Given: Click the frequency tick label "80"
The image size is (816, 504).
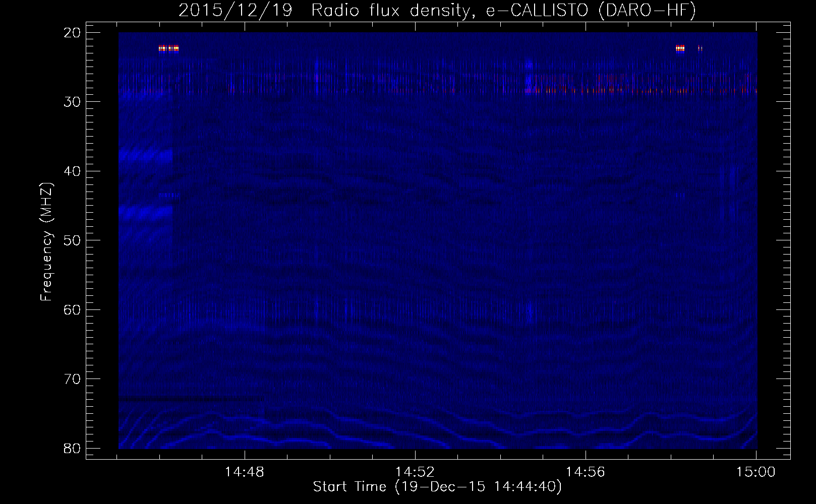Looking at the screenshot, I should 73,448.
